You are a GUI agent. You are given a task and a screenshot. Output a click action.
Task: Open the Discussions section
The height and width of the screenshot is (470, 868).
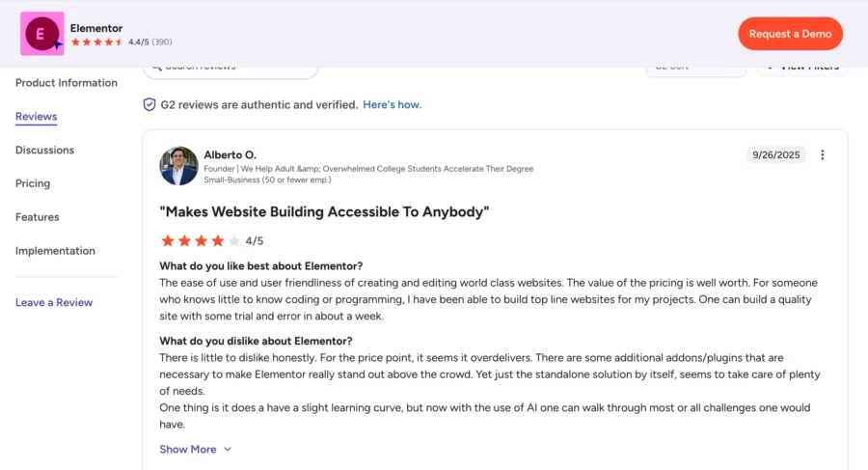pos(44,151)
